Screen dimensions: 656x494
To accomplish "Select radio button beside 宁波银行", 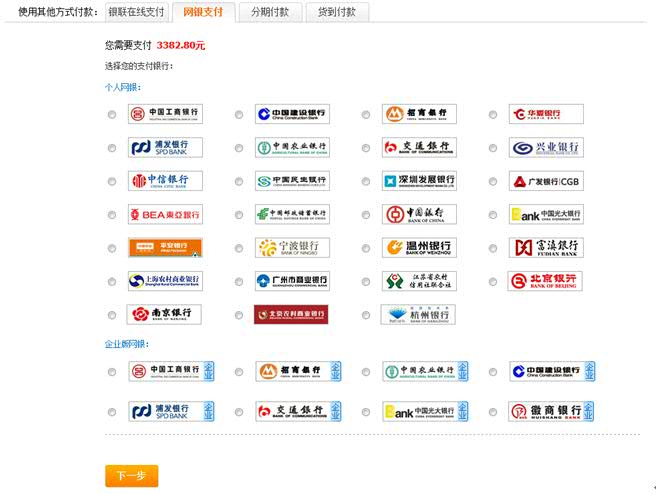I will coord(239,248).
